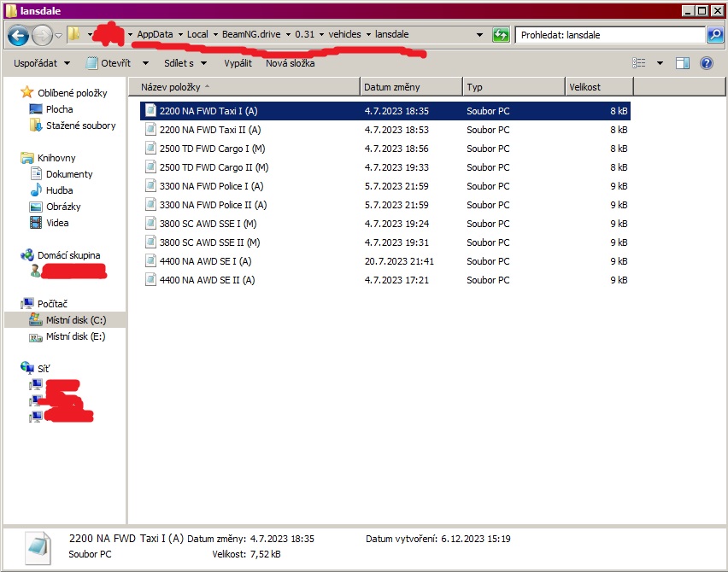
Task: Open Help with the blue question icon
Action: 707,63
